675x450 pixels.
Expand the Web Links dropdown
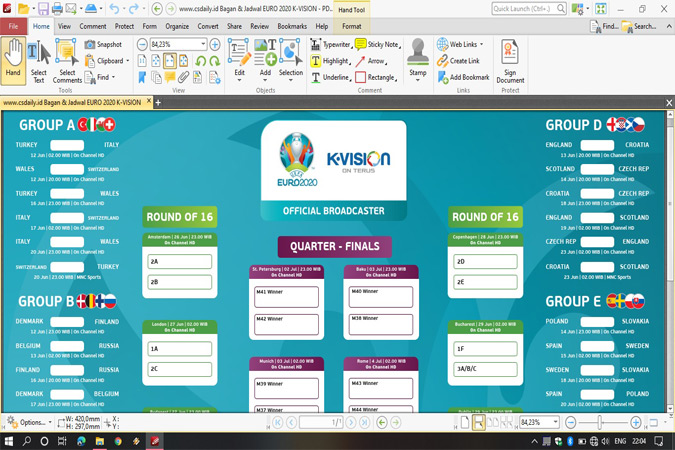coord(481,44)
